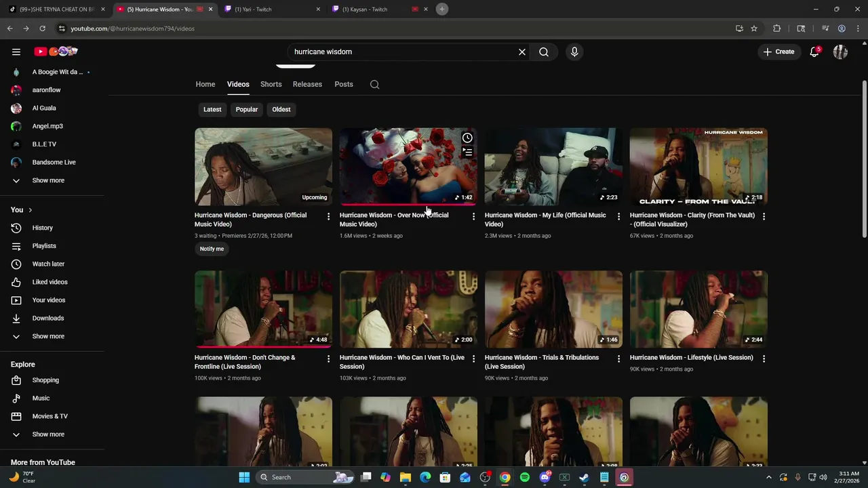Click Notify me for Dangerous premiere
Image resolution: width=868 pixels, height=488 pixels.
tap(212, 249)
